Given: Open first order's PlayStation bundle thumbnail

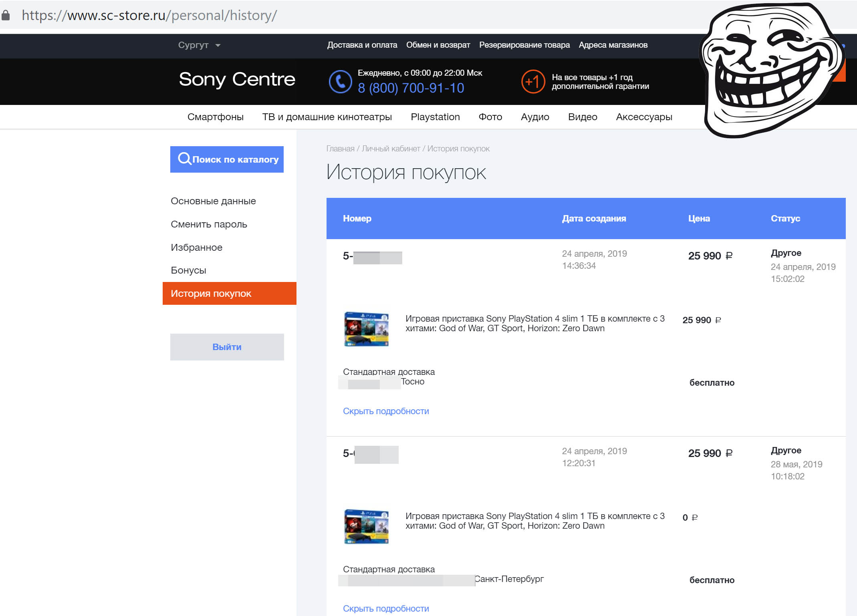Looking at the screenshot, I should coord(366,329).
